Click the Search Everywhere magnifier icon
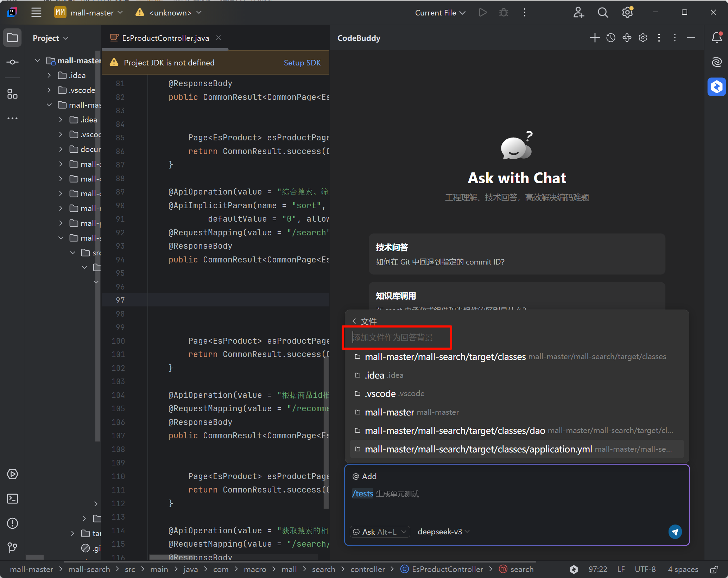Screen dimensions: 728x578 [x=603, y=13]
